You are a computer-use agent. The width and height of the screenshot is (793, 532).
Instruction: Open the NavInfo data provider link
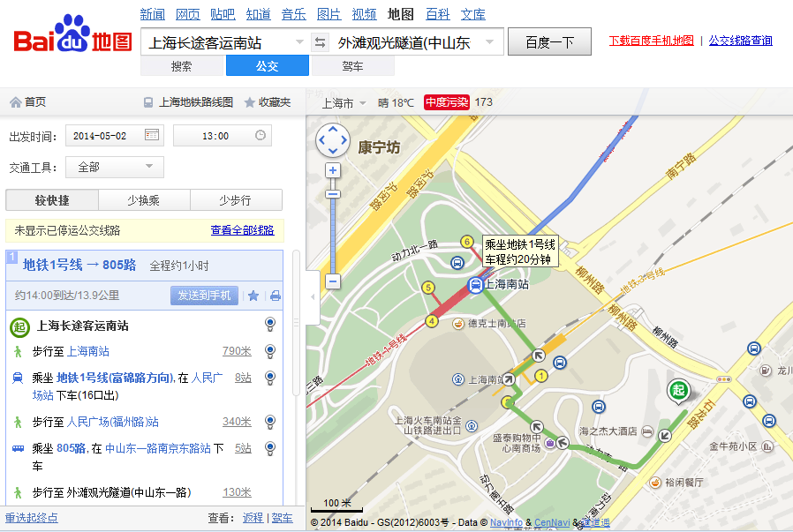pyautogui.click(x=506, y=522)
